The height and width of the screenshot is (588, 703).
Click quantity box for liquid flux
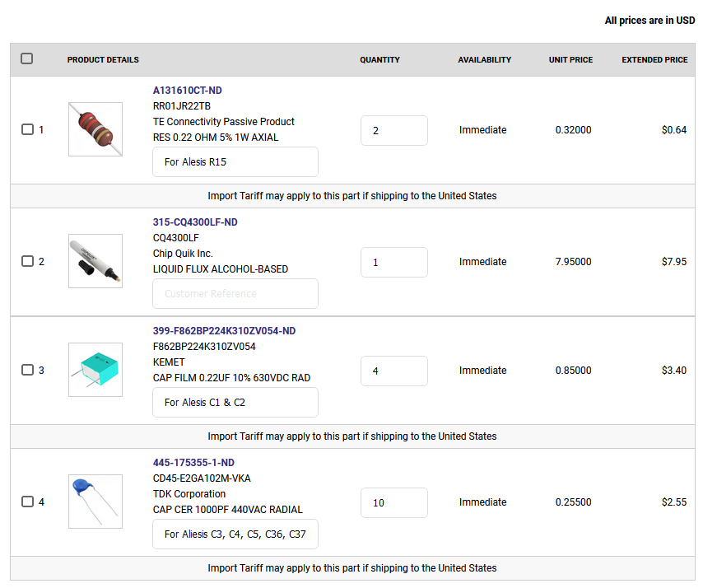pyautogui.click(x=393, y=262)
